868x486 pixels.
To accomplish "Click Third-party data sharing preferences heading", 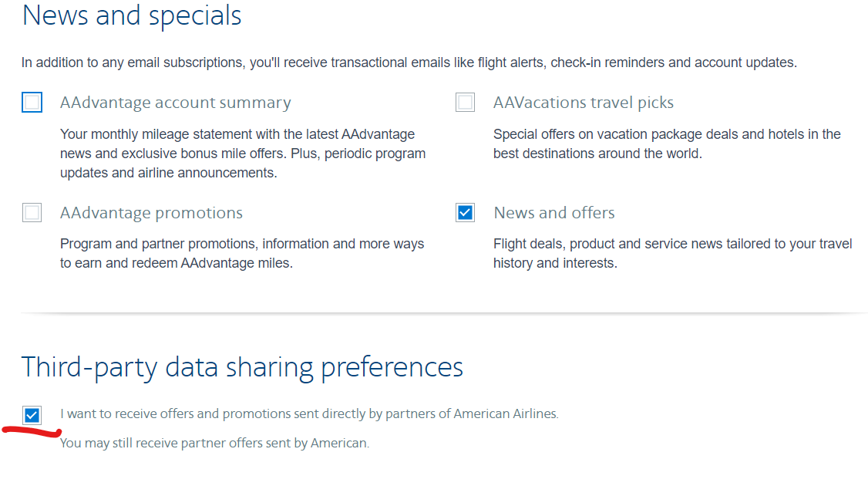I will coord(243,367).
